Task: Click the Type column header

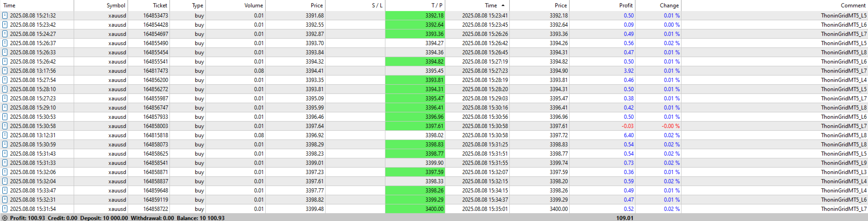Action: (x=187, y=6)
